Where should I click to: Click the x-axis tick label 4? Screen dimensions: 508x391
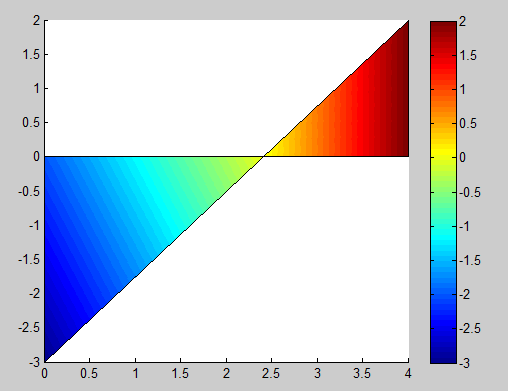[408, 374]
